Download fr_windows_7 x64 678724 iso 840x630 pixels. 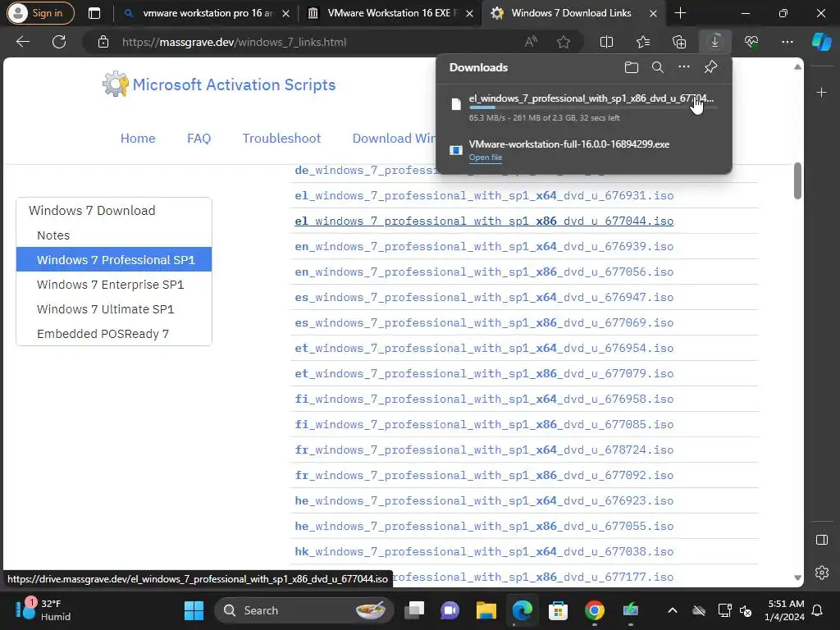click(x=484, y=450)
